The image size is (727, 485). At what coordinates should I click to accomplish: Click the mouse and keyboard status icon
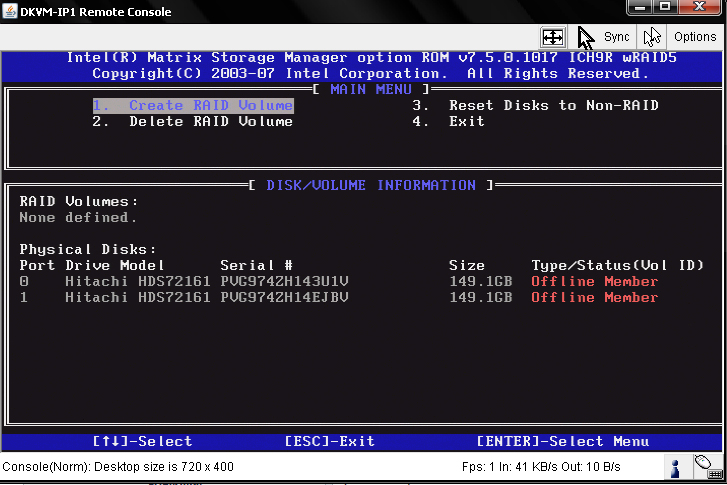tap(705, 466)
